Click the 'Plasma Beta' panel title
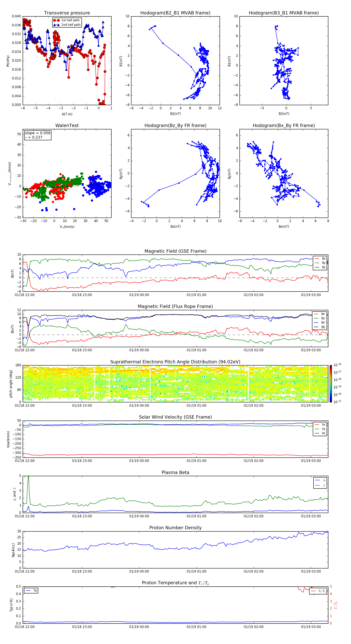 tap(175, 472)
